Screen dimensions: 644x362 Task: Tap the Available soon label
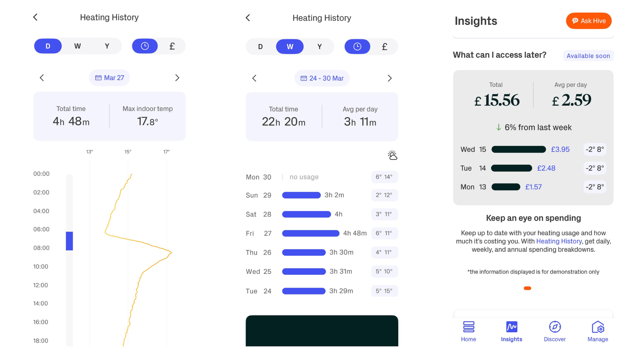pyautogui.click(x=588, y=55)
